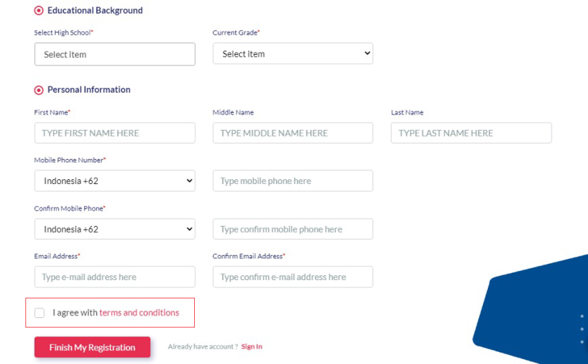Open the terms and conditions link
Viewport: 588px width, 364px height.
139,313
